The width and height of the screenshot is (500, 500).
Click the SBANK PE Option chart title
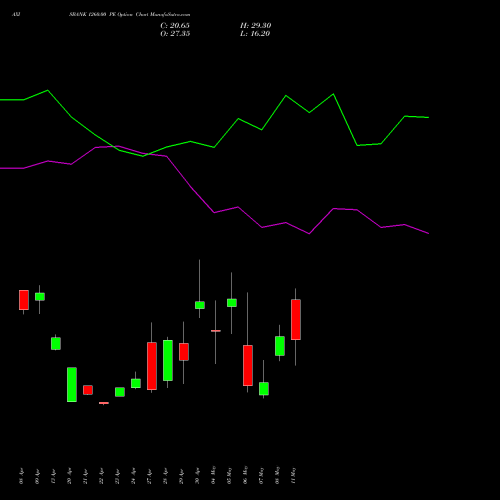point(129,15)
